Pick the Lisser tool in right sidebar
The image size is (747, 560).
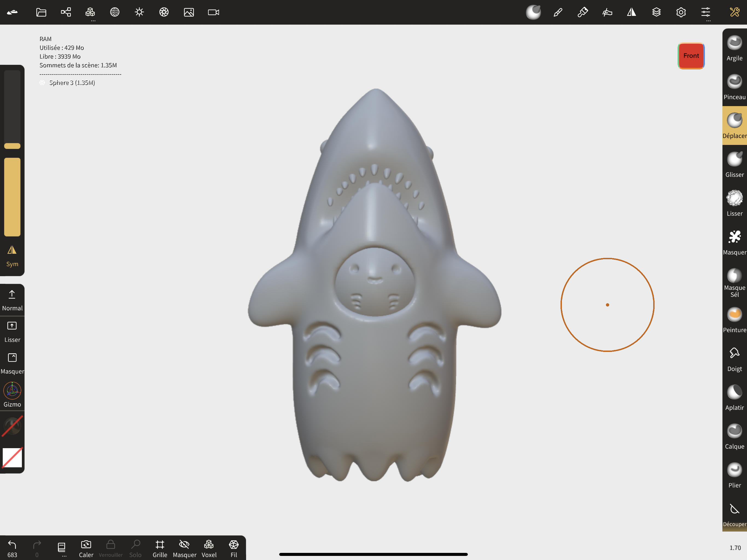pyautogui.click(x=734, y=204)
